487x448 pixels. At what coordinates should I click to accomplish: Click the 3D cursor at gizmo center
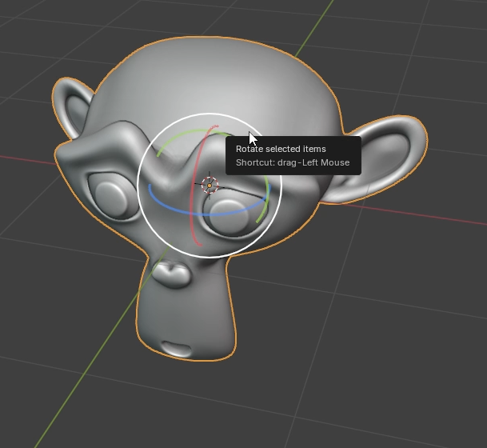tap(210, 186)
